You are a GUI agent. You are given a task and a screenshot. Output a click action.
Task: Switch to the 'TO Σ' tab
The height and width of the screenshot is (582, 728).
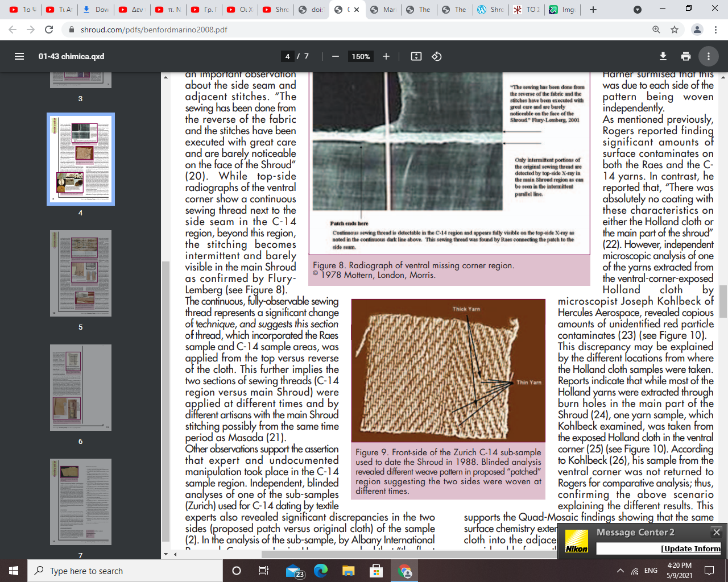526,10
